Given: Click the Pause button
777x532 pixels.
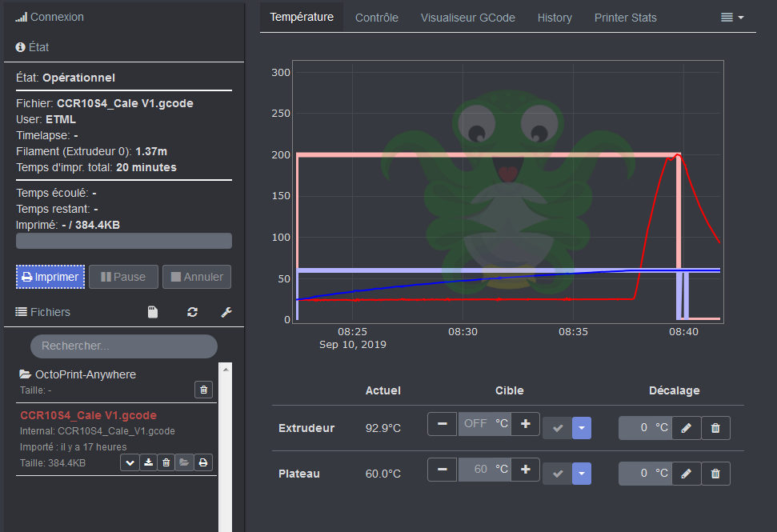Looking at the screenshot, I should coord(123,277).
